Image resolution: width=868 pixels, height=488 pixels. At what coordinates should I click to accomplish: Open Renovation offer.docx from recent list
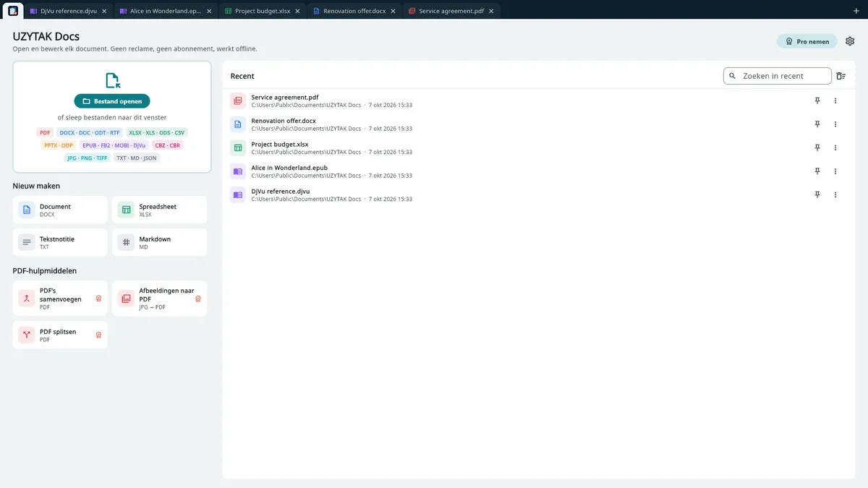[x=538, y=124]
